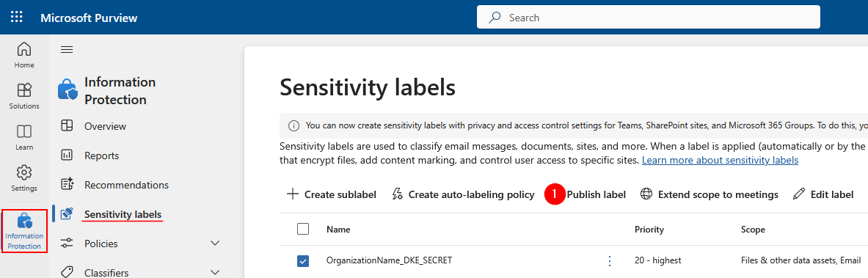The height and width of the screenshot is (278, 868).
Task: Select all labels with header checkbox
Action: click(x=303, y=229)
